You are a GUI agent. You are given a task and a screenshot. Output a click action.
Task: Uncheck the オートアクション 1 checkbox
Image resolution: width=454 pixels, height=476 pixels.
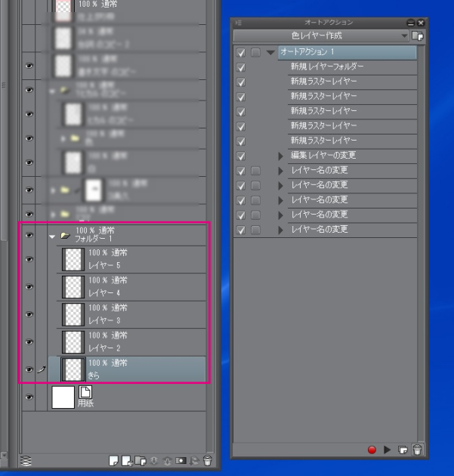click(x=241, y=53)
